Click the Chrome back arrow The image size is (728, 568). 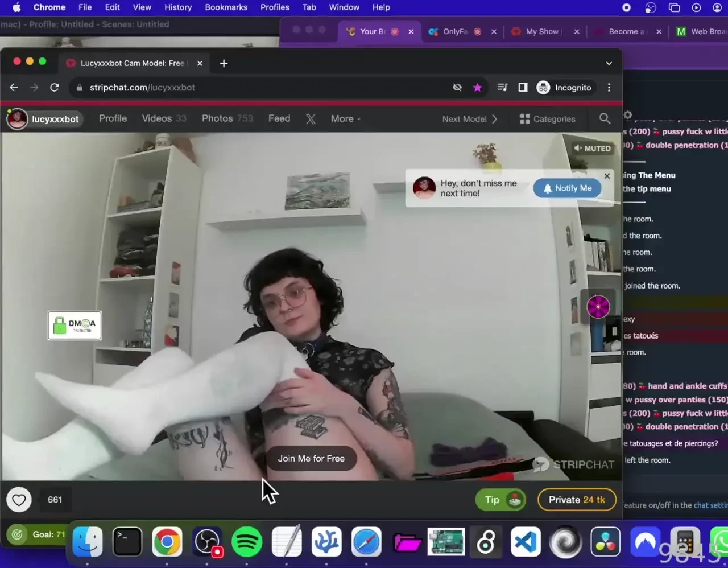tap(14, 87)
